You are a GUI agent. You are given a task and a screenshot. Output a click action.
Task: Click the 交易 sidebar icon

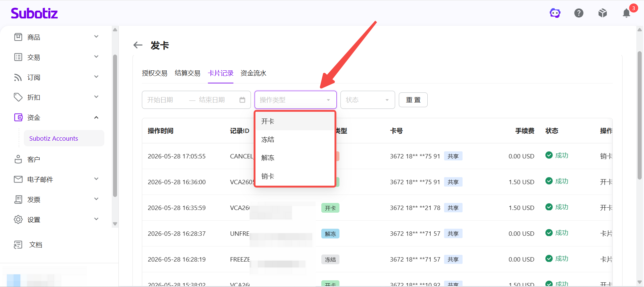coord(18,57)
